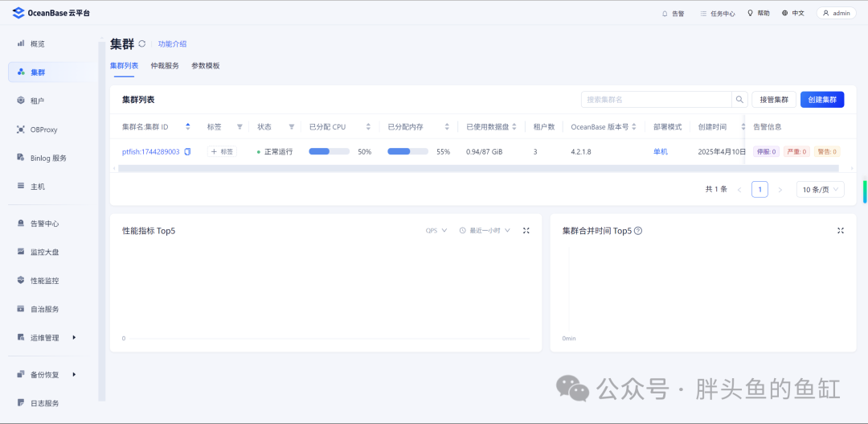This screenshot has width=868, height=424.
Task: Open 告警中心 in the sidebar menu
Action: 45,224
